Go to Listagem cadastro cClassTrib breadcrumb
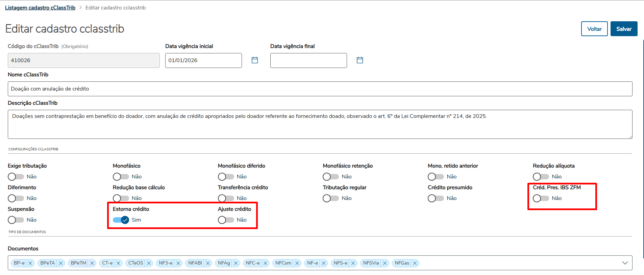Viewport: 644px width, 275px height. click(x=40, y=8)
